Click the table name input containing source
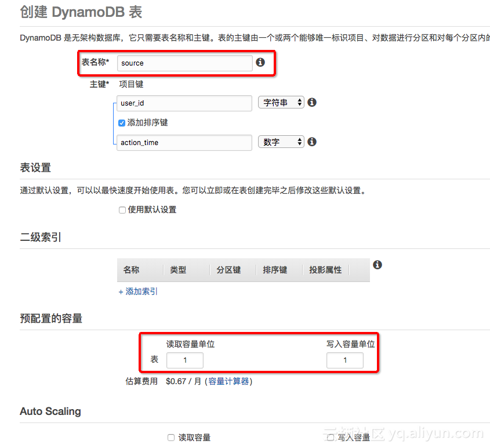 tap(184, 63)
